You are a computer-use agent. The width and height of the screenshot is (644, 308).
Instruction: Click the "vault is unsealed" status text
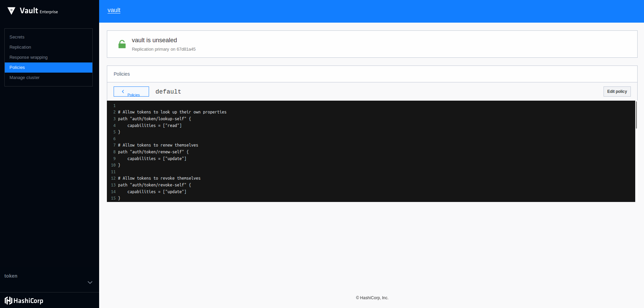pos(154,40)
